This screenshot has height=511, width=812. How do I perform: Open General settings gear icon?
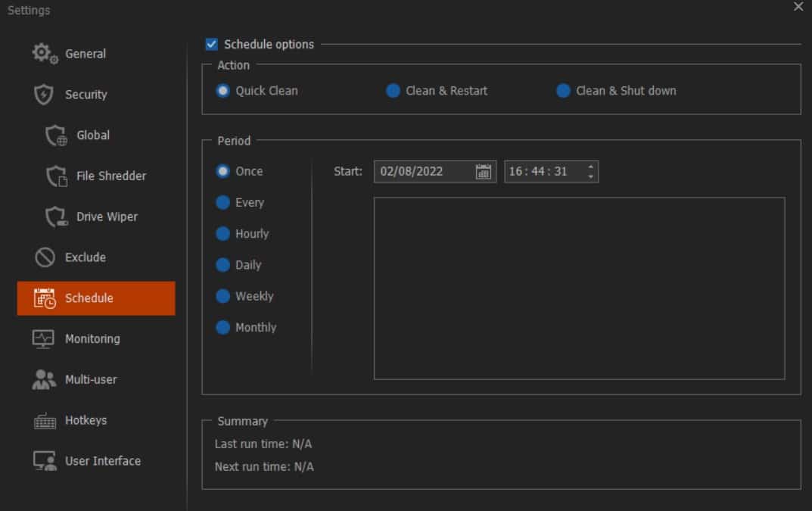45,54
